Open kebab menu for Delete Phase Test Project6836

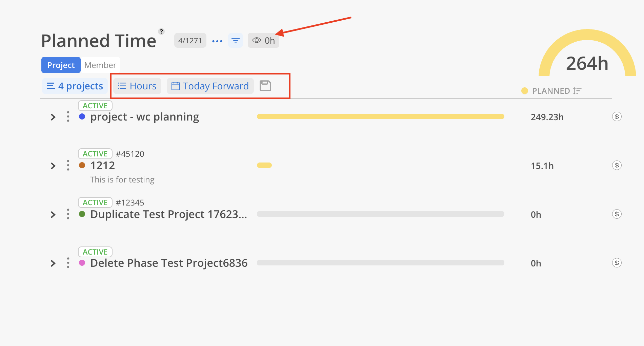pyautogui.click(x=68, y=263)
